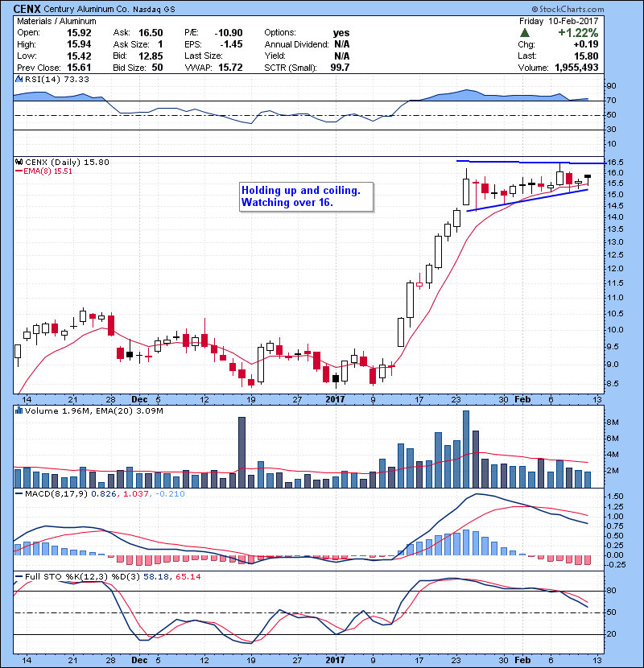Click the Dec label on price chart axis

pyautogui.click(x=139, y=400)
